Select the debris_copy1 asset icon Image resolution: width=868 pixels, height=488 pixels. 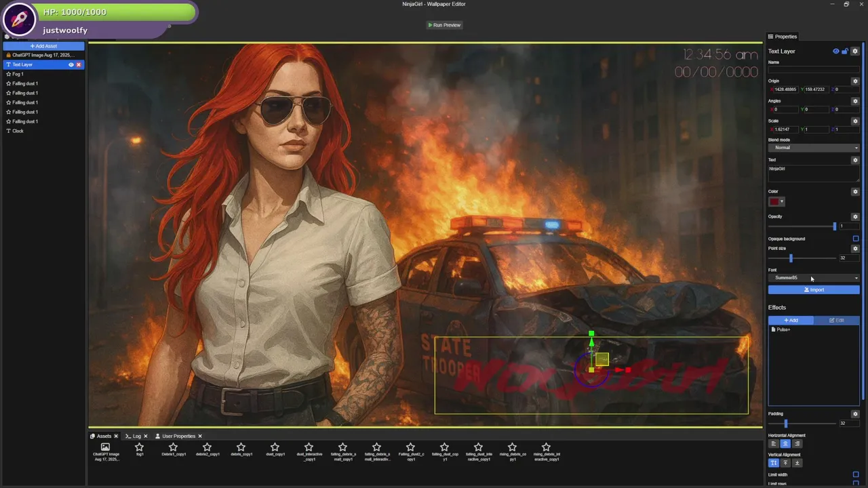241,447
